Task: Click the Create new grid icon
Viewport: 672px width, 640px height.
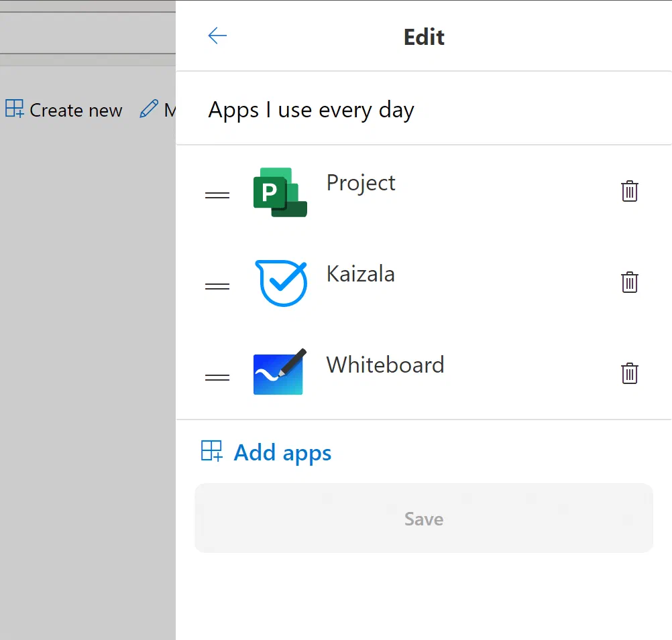Action: 15,109
